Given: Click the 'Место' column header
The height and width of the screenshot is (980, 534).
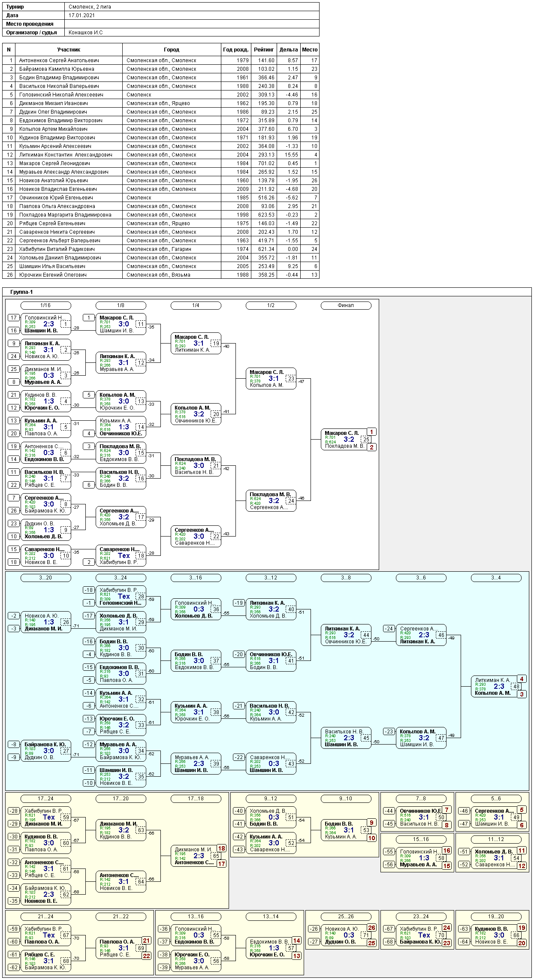Looking at the screenshot, I should click(x=309, y=50).
